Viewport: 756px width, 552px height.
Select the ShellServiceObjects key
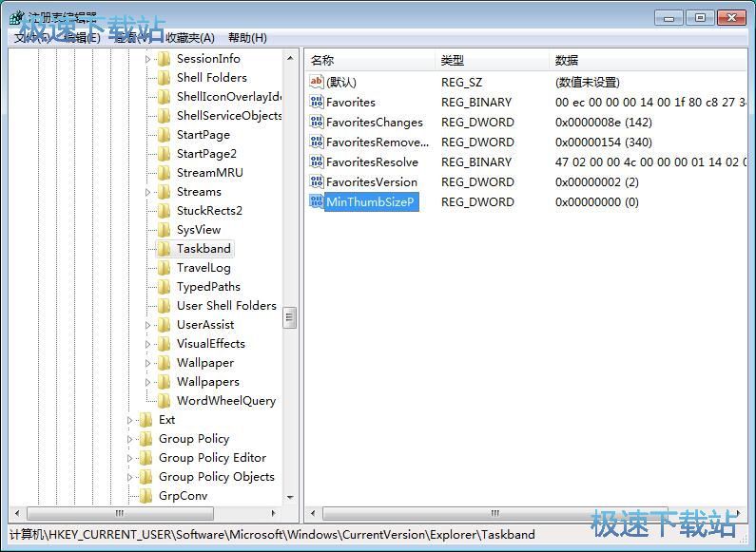[x=229, y=116]
